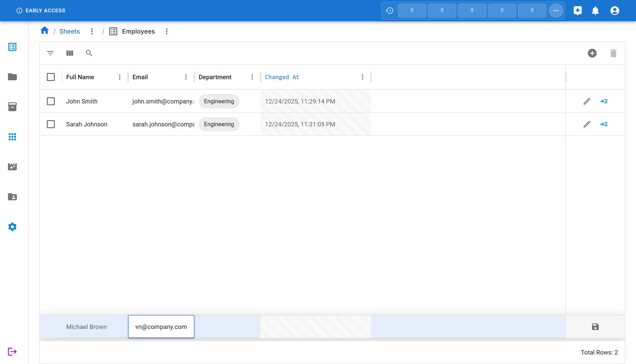Navigate to Sheets via the breadcrumb link
Viewport: 636px width, 364px height.
[70, 32]
